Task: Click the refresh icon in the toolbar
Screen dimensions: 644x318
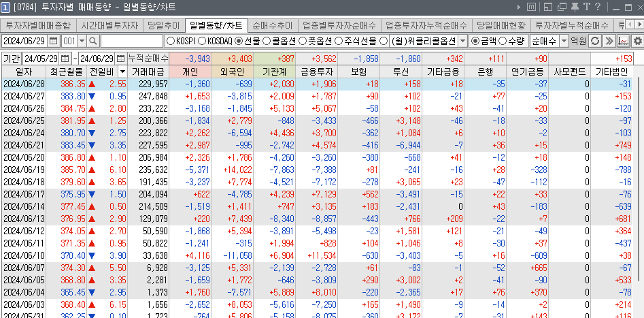Action: [595, 42]
